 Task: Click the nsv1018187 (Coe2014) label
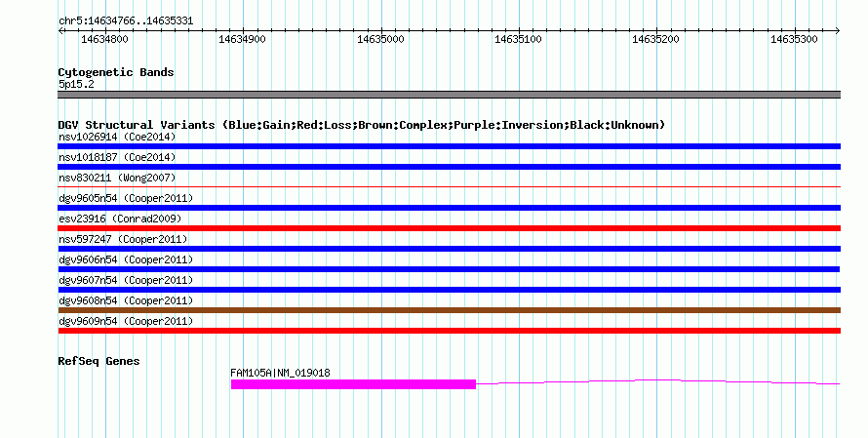coord(117,157)
